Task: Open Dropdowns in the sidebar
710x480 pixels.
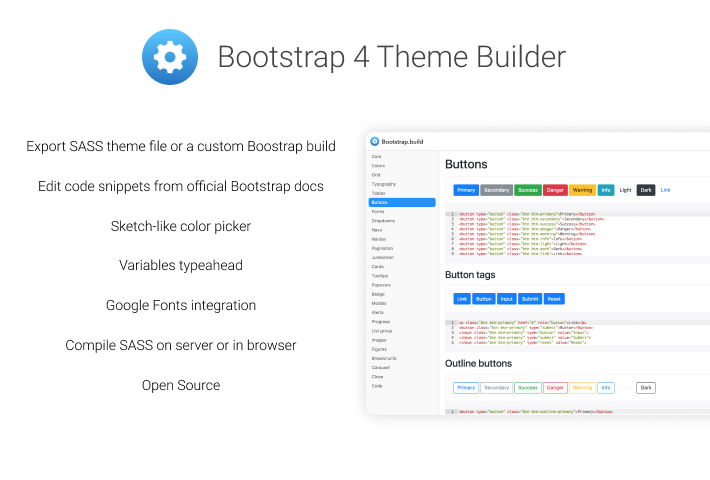Action: click(383, 221)
